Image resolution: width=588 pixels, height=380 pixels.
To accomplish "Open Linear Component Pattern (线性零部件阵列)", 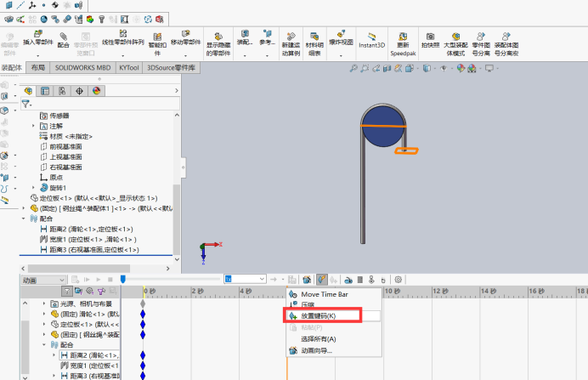I will 123,34.
